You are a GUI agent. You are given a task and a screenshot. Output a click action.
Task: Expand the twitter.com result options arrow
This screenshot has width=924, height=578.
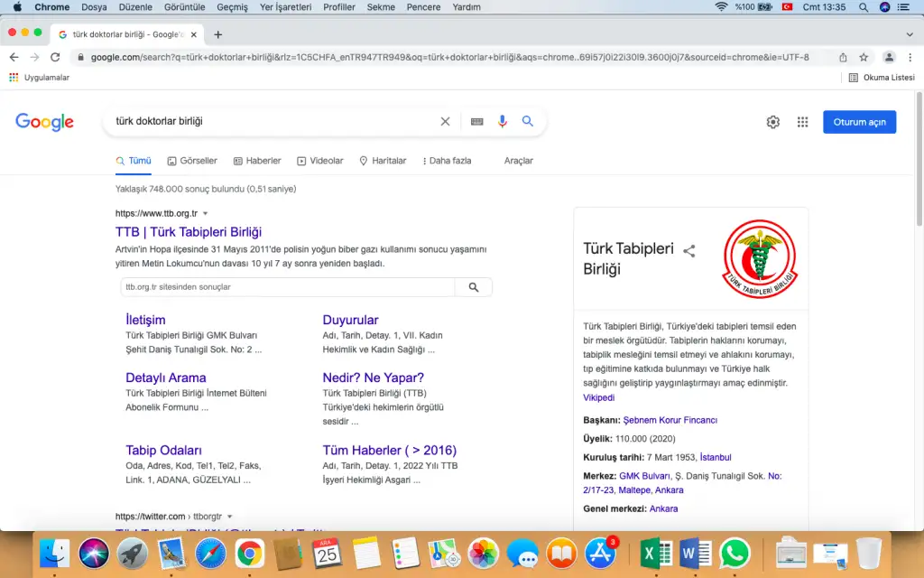230,517
